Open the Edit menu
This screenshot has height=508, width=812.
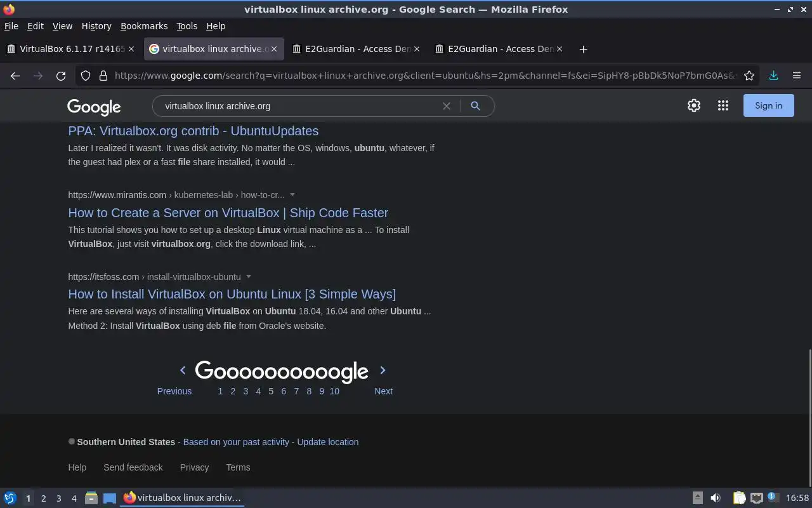pyautogui.click(x=36, y=26)
